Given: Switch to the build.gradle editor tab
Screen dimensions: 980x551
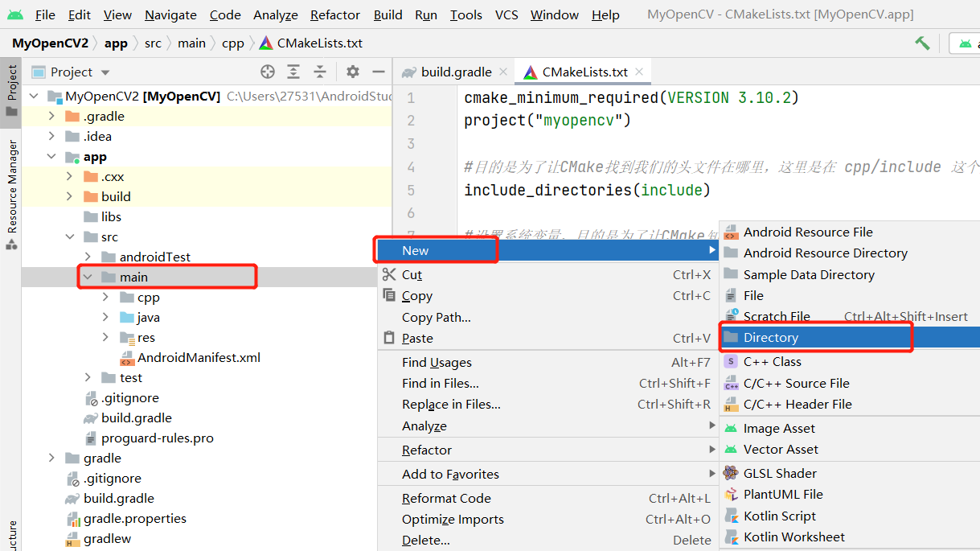Looking at the screenshot, I should pyautogui.click(x=456, y=72).
